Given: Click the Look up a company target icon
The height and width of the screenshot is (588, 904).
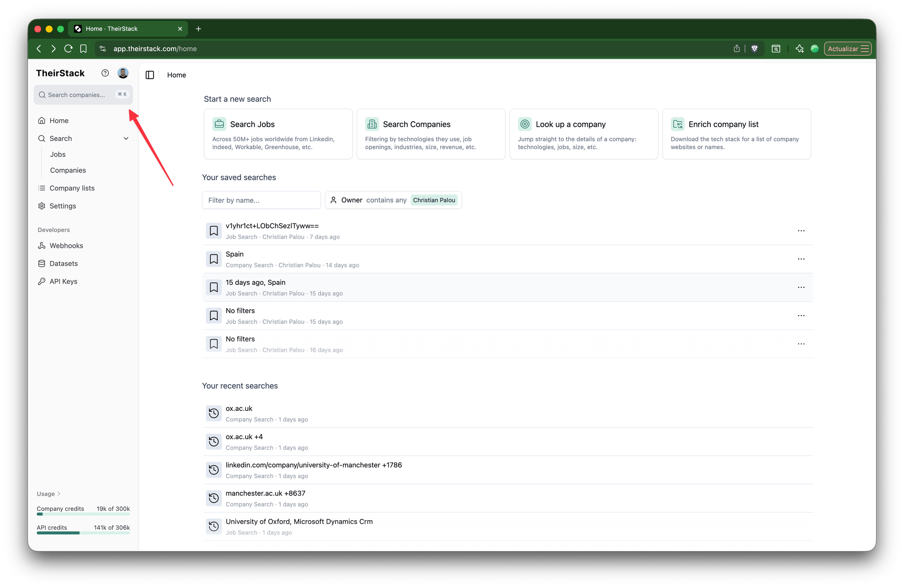Looking at the screenshot, I should 525,124.
